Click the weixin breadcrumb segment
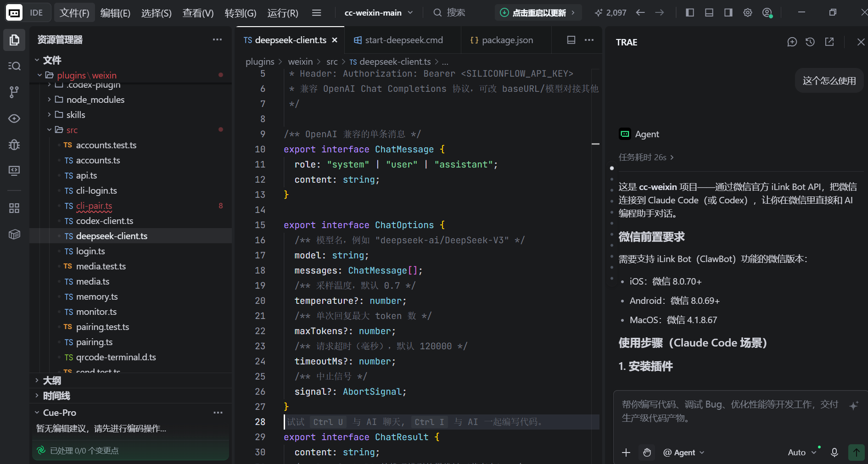The image size is (868, 464). (300, 61)
